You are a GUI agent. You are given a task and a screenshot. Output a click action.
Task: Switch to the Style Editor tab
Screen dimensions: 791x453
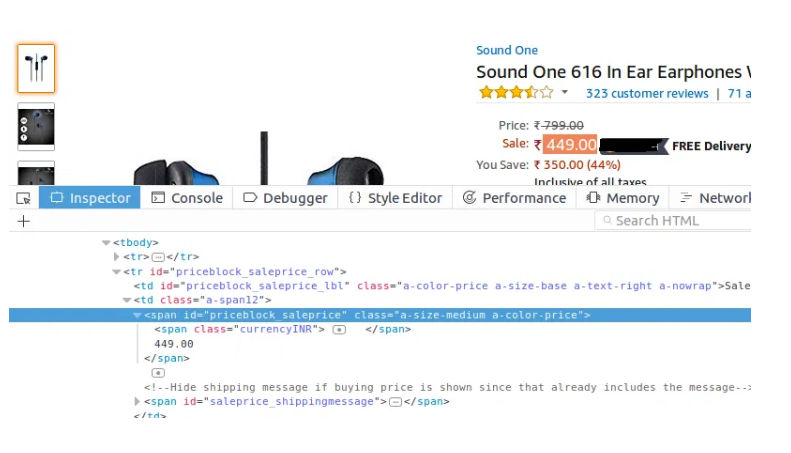tap(395, 198)
